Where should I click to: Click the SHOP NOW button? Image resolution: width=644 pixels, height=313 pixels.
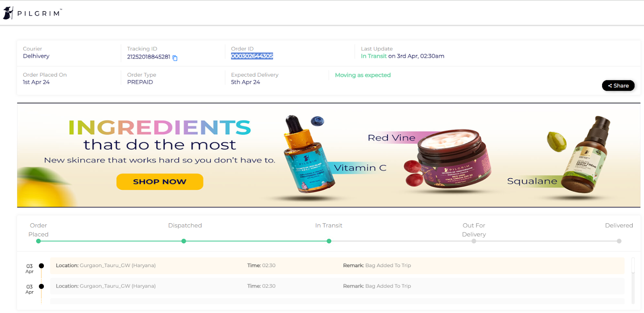point(160,182)
